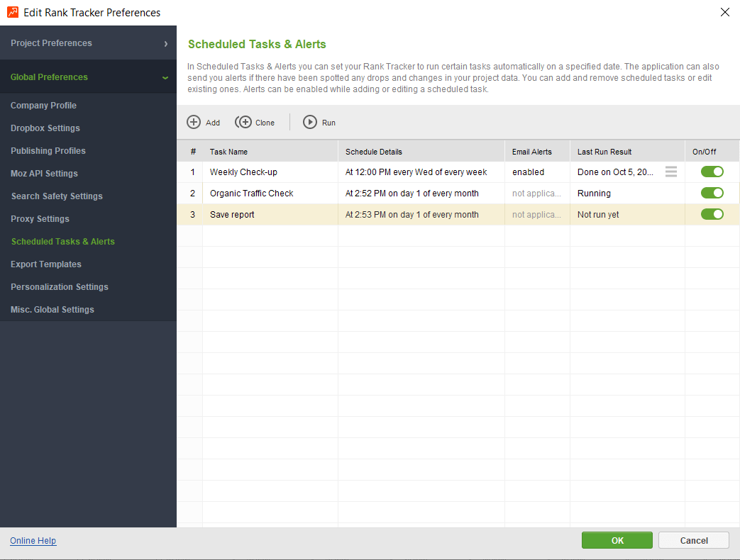
Task: Confirm with the OK button
Action: (x=617, y=540)
